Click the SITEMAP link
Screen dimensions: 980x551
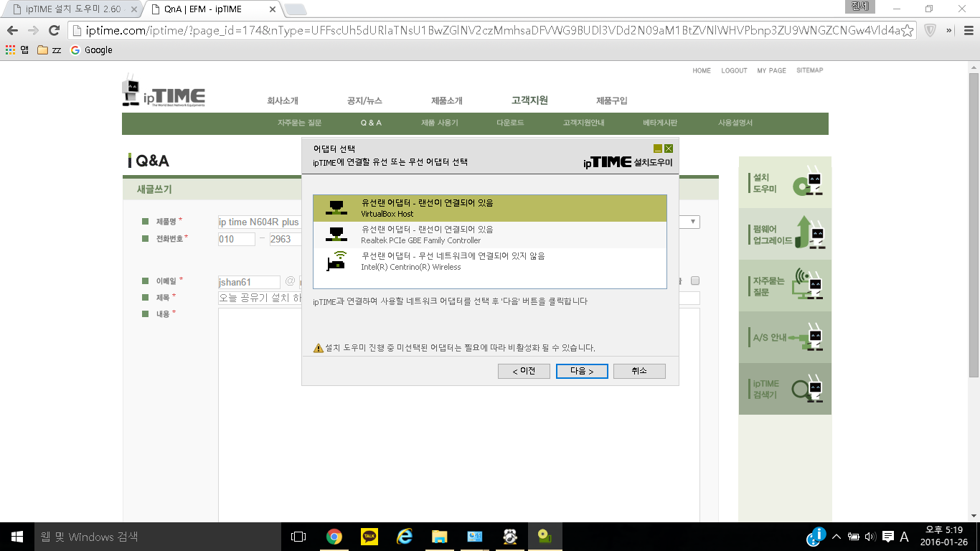(x=809, y=70)
